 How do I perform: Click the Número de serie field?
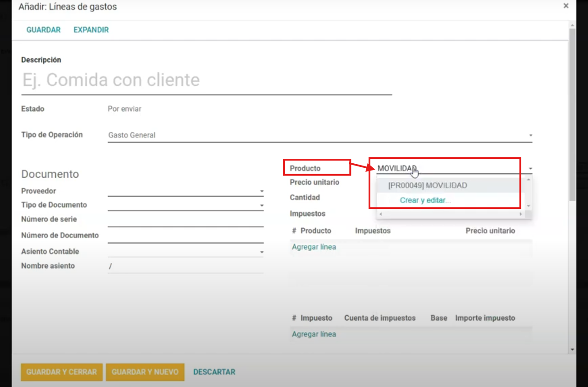coord(185,220)
